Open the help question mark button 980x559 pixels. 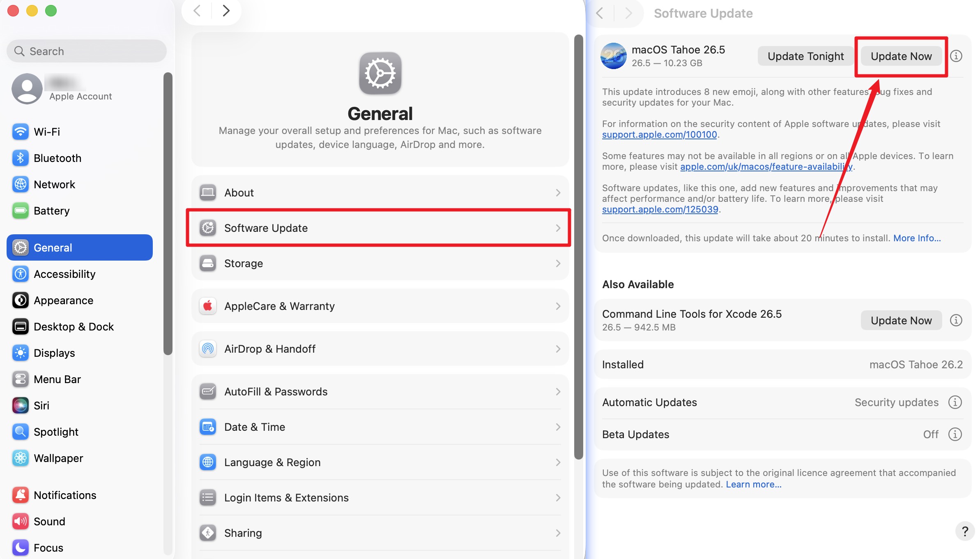tap(965, 531)
